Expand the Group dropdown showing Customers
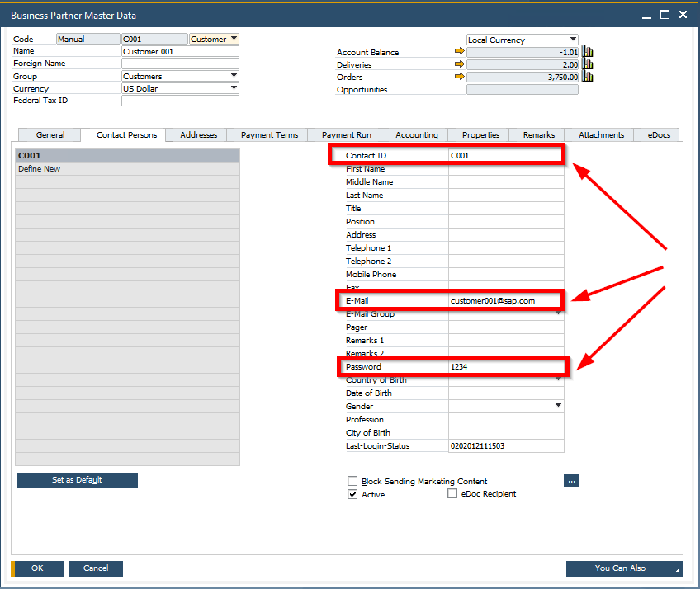Image resolution: width=700 pixels, height=589 pixels. (232, 76)
